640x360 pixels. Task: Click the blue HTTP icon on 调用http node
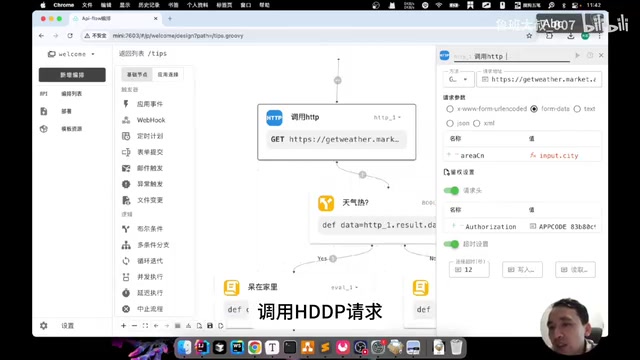274,118
